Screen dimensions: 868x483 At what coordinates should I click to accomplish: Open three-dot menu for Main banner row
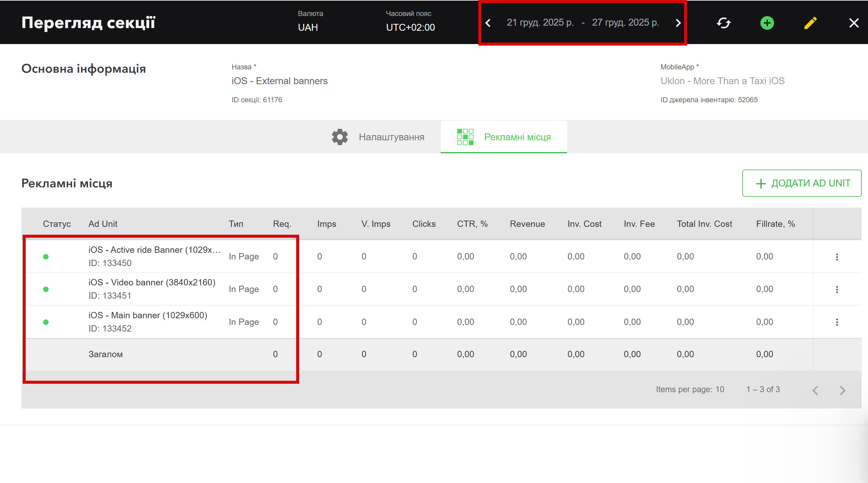(x=837, y=322)
